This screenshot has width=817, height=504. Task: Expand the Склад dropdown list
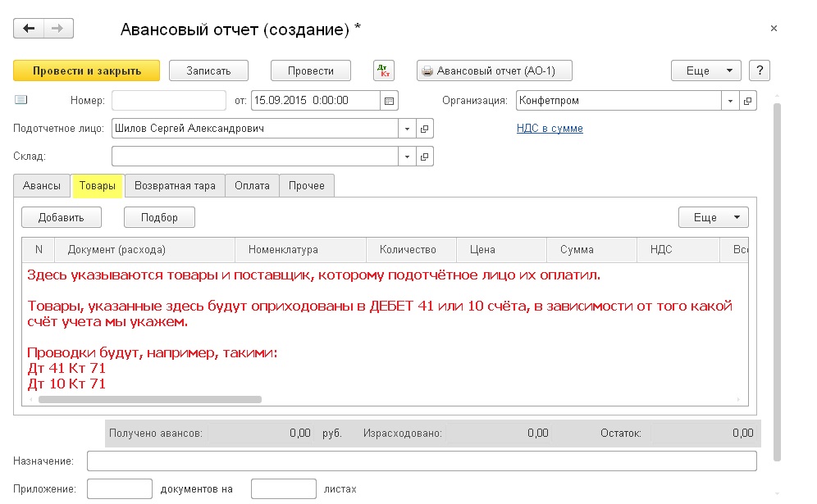407,157
